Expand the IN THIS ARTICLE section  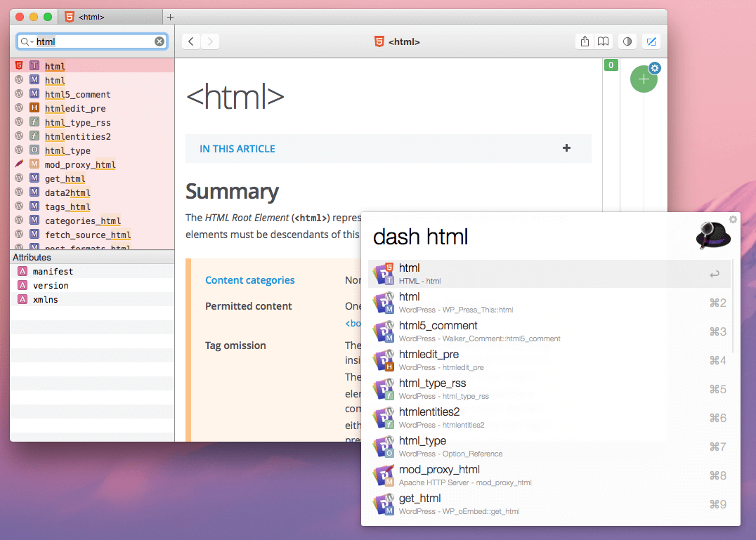point(237,149)
